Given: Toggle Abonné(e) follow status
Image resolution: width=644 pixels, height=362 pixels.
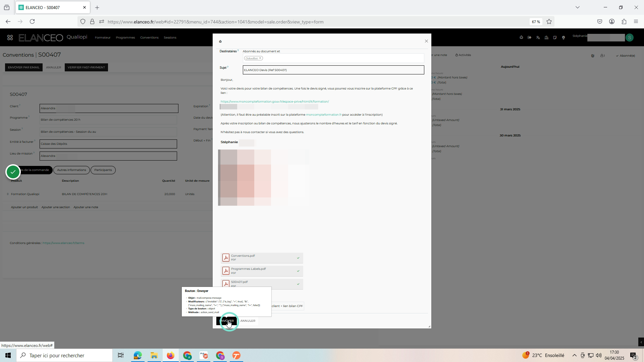Looking at the screenshot, I should pos(626,56).
